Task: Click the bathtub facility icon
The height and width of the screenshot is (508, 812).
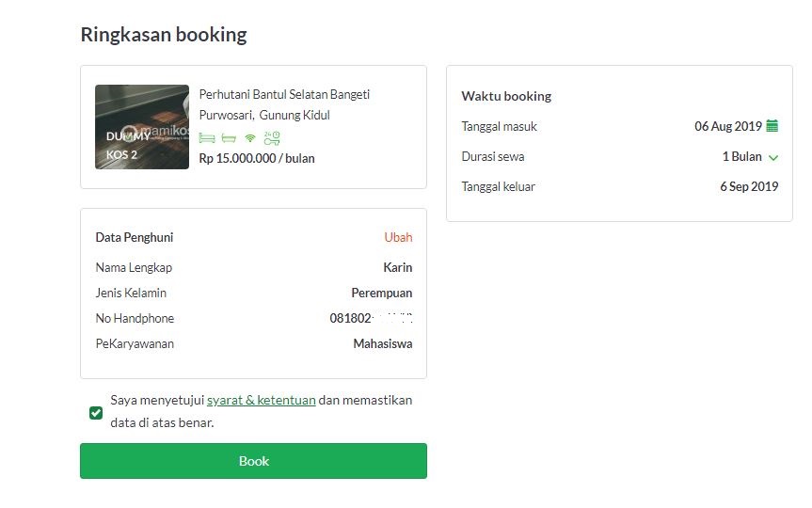Action: pyautogui.click(x=228, y=137)
